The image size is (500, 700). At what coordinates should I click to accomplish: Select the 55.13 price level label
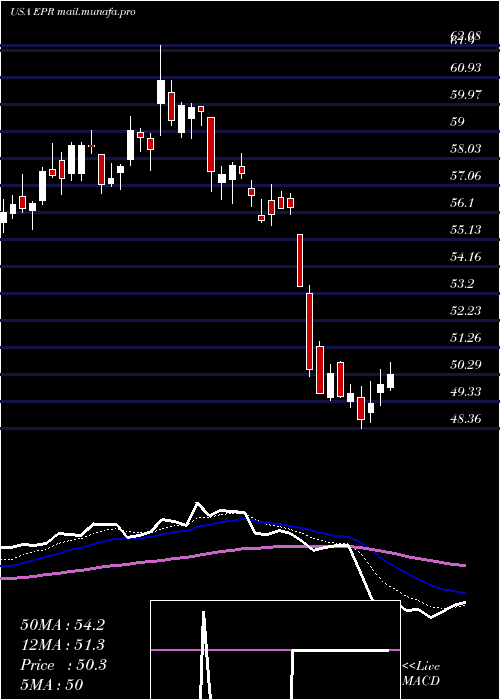click(466, 230)
